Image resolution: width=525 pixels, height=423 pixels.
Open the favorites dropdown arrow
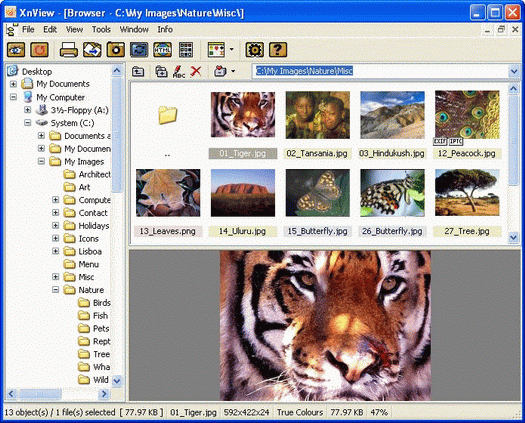click(233, 71)
